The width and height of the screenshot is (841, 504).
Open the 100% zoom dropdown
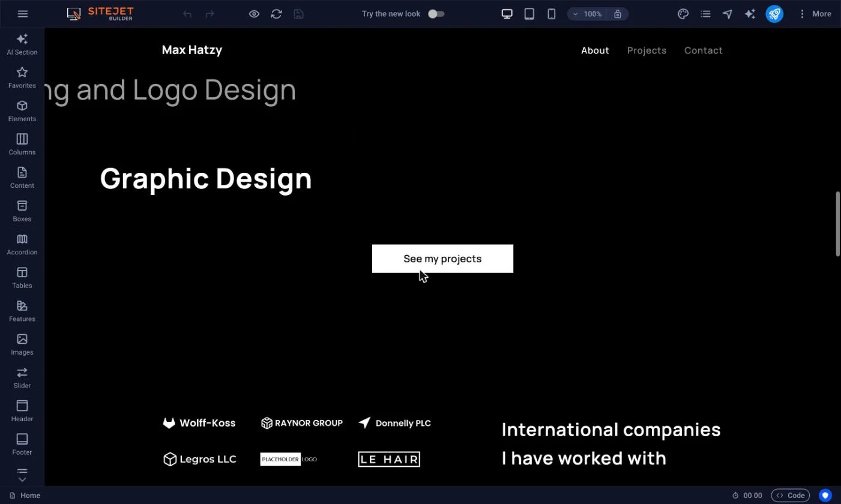click(x=588, y=14)
